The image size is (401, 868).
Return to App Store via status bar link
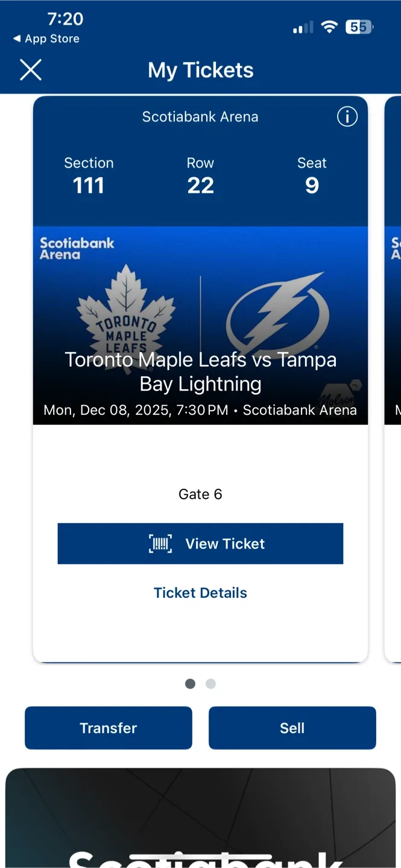click(x=46, y=39)
